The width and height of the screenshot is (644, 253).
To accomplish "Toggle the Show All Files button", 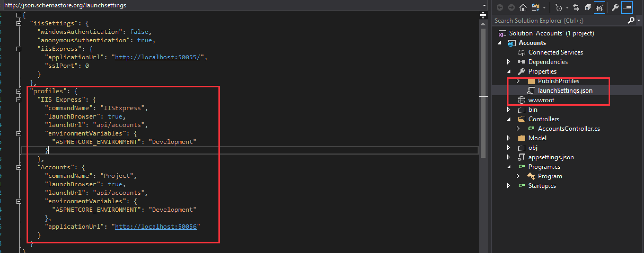I will click(x=599, y=8).
